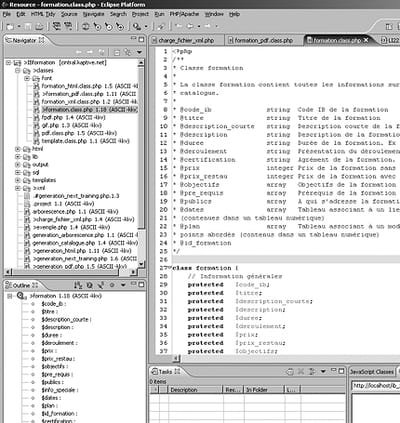Click the External Tools run icon
The image size is (400, 423).
click(x=137, y=26)
